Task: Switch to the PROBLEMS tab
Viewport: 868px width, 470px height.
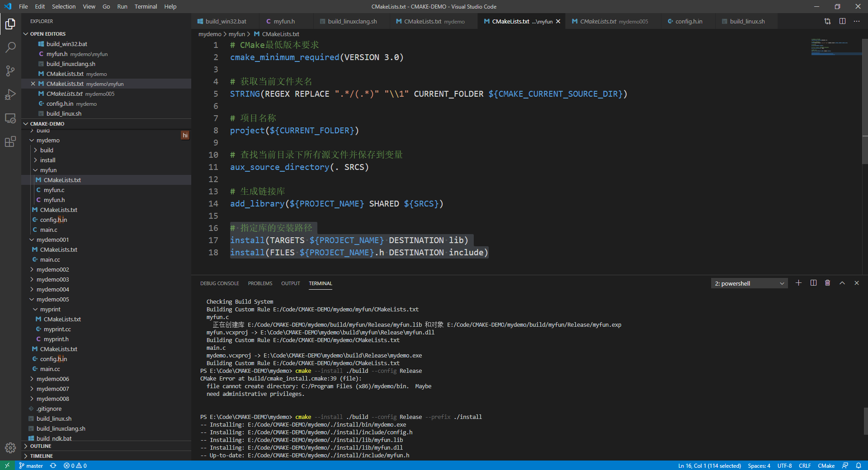Action: click(x=260, y=283)
